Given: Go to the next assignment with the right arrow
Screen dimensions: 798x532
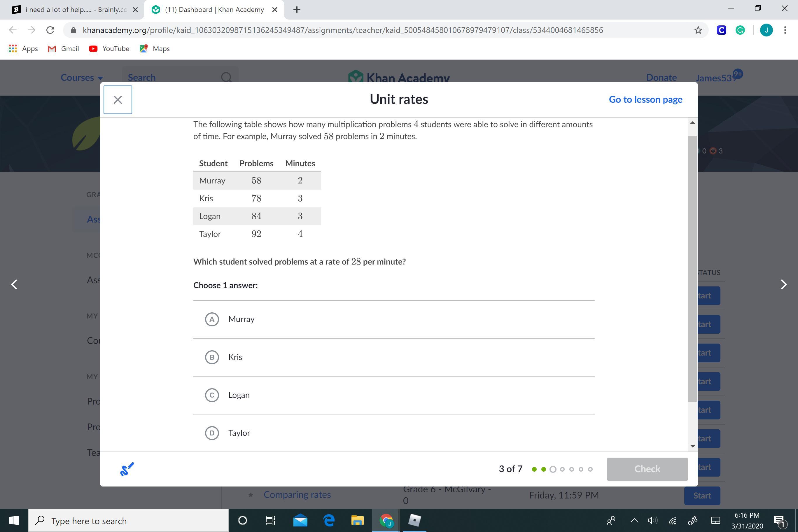Looking at the screenshot, I should [783, 284].
